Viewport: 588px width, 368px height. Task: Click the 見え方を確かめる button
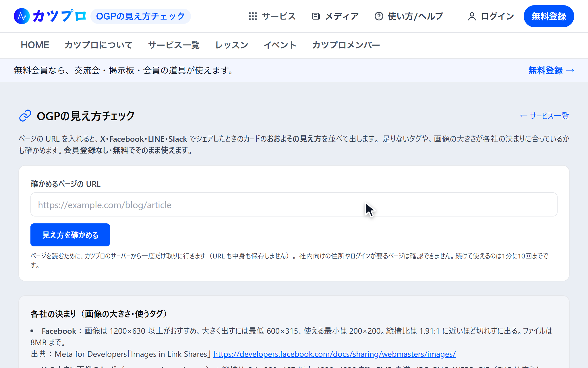[70, 235]
